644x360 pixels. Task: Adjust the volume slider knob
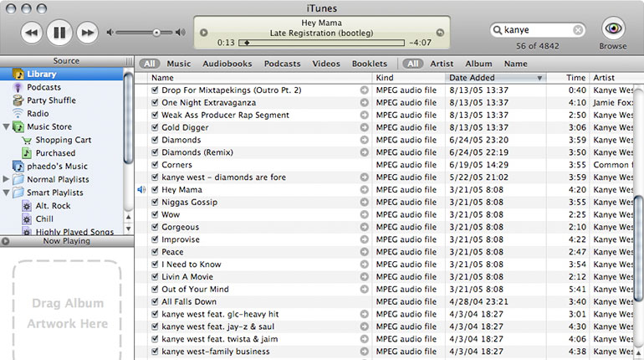(156, 33)
